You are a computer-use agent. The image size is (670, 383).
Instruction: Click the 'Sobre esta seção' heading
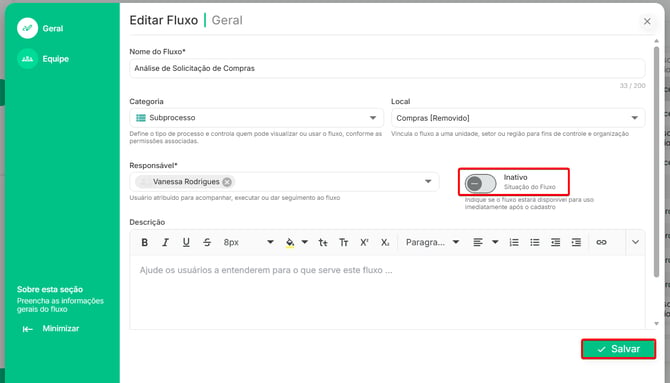[50, 289]
